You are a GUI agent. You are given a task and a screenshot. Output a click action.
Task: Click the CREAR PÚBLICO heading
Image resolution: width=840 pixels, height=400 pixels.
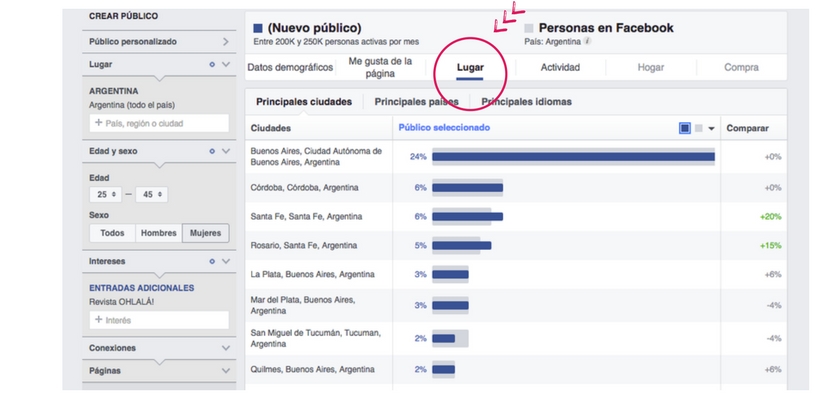point(123,16)
